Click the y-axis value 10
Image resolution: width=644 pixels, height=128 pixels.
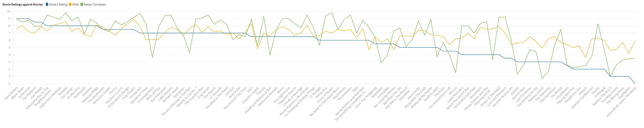click(9, 11)
